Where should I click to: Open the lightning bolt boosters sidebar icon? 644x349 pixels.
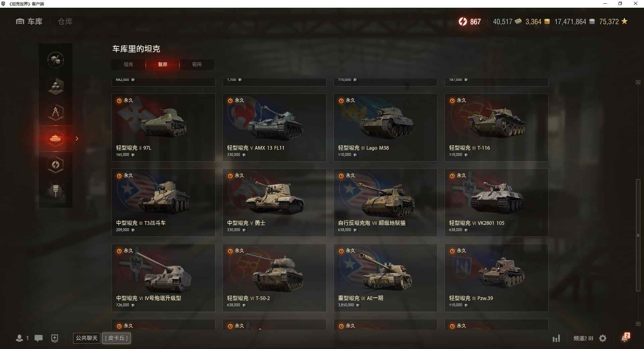(56, 165)
